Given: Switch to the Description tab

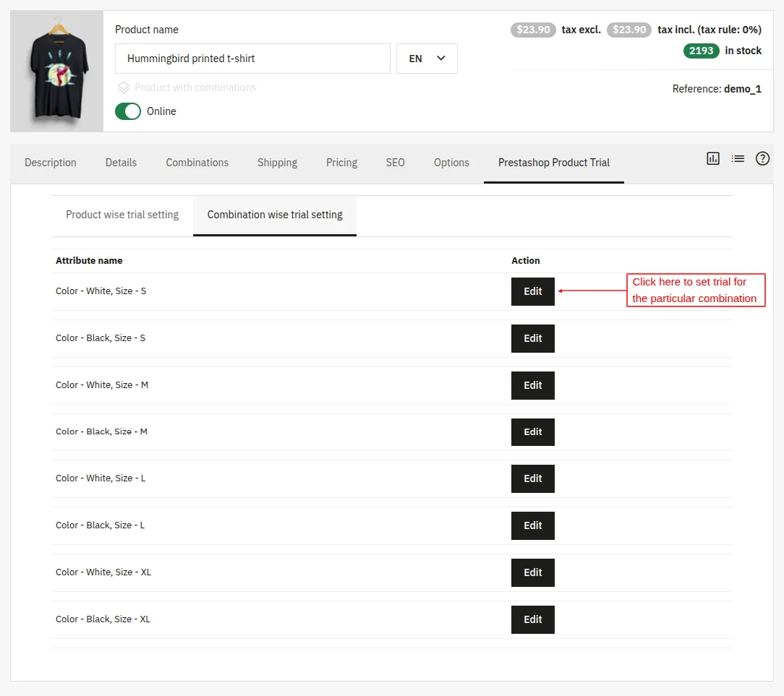Looking at the screenshot, I should click(51, 163).
